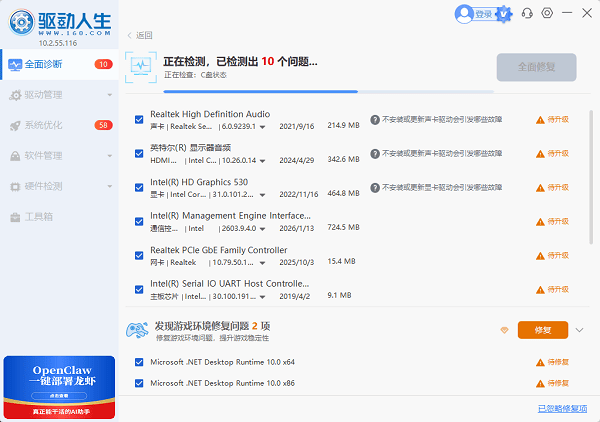This screenshot has width=600, height=422.
Task: Click the 工具箱 toolbox icon in the sidebar
Action: click(15, 217)
